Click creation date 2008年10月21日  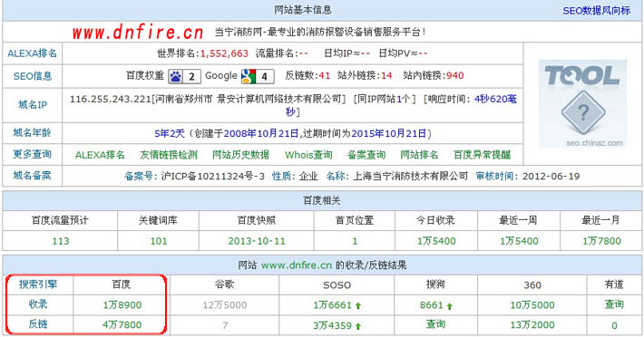[261, 133]
